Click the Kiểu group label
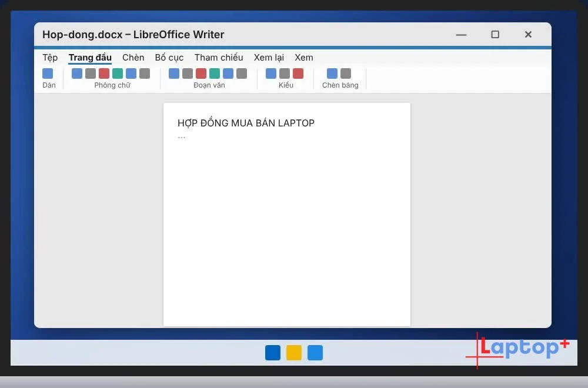The width and height of the screenshot is (588, 388). pos(286,85)
